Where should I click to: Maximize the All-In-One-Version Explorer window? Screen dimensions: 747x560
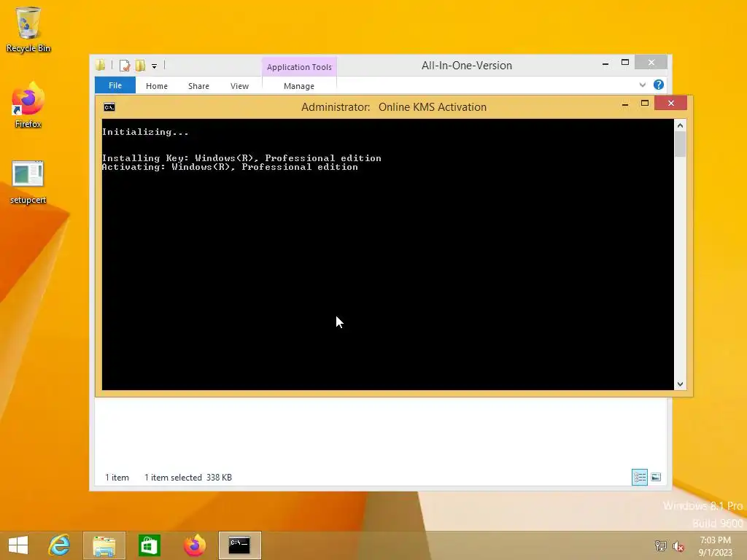(625, 63)
